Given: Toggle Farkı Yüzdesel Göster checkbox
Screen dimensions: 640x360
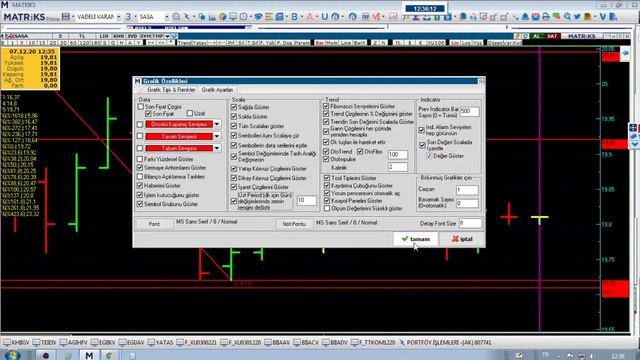Looking at the screenshot, I should (x=140, y=159).
